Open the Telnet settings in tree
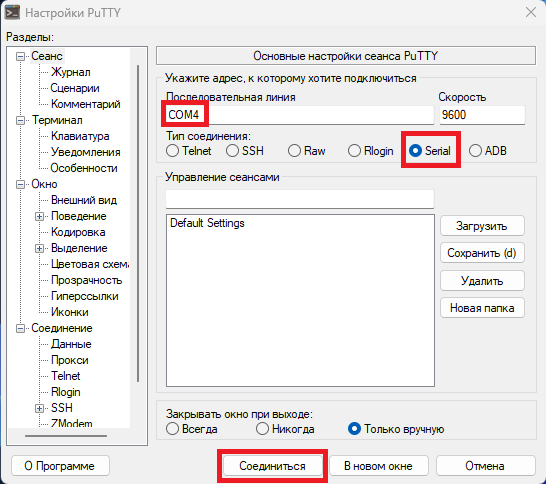The image size is (546, 484). click(x=65, y=376)
